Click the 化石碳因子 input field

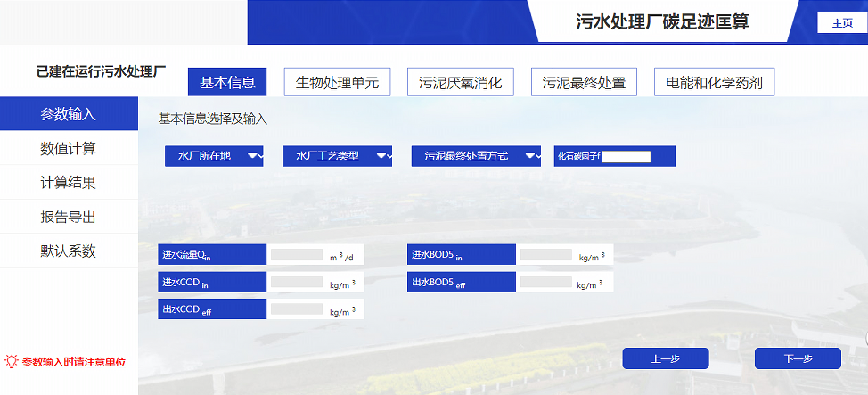point(626,156)
